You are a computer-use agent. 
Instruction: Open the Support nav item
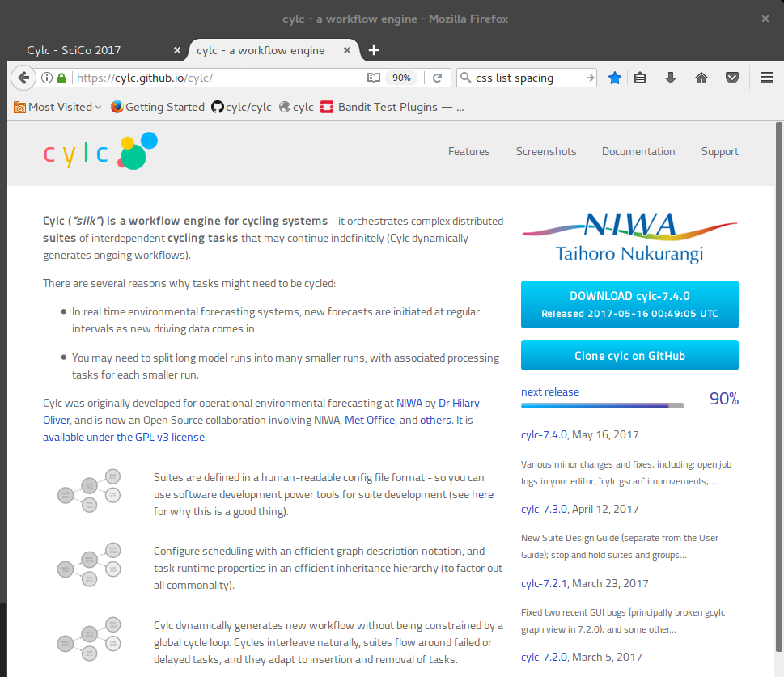coord(719,151)
